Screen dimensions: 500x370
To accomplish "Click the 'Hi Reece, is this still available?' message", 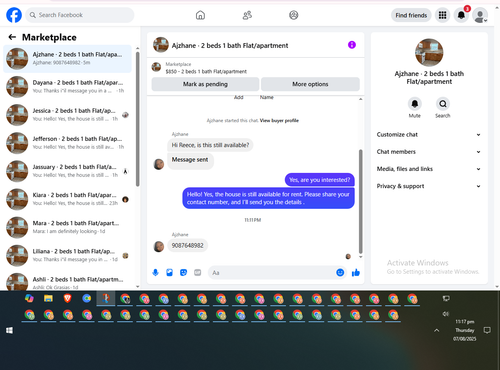I will click(x=210, y=145).
